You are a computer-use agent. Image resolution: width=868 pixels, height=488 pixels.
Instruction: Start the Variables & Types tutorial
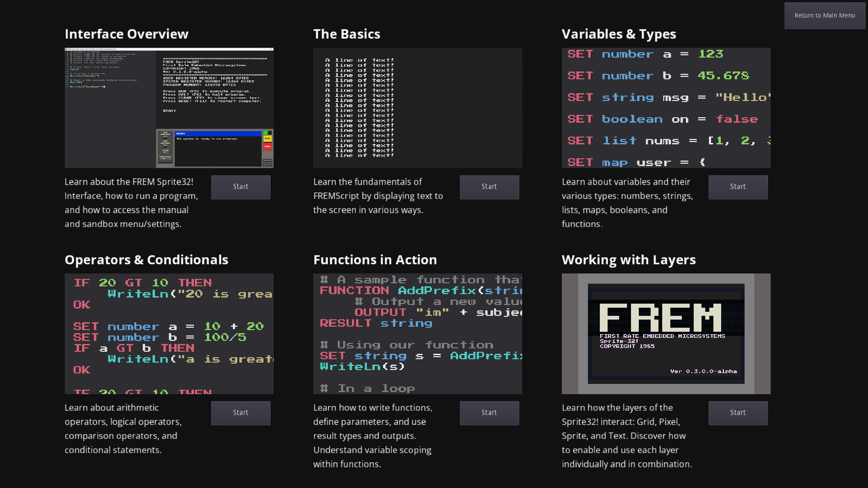(738, 187)
